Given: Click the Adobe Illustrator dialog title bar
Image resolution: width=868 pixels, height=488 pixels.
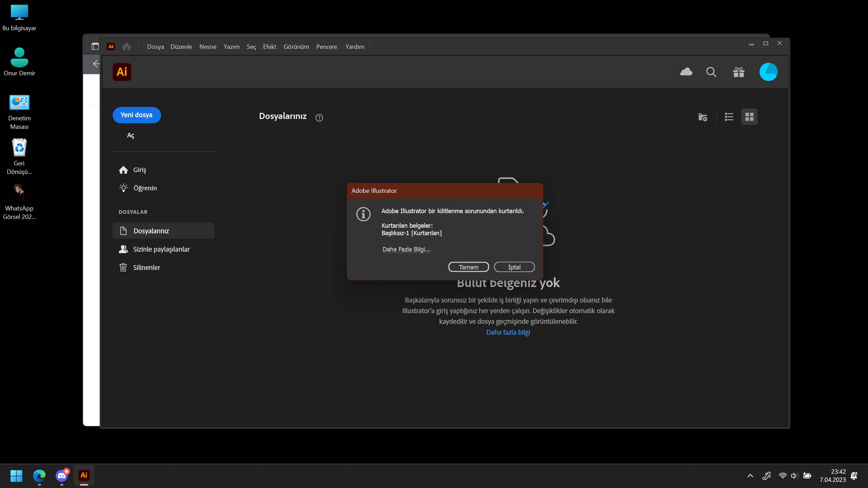Looking at the screenshot, I should (x=445, y=191).
